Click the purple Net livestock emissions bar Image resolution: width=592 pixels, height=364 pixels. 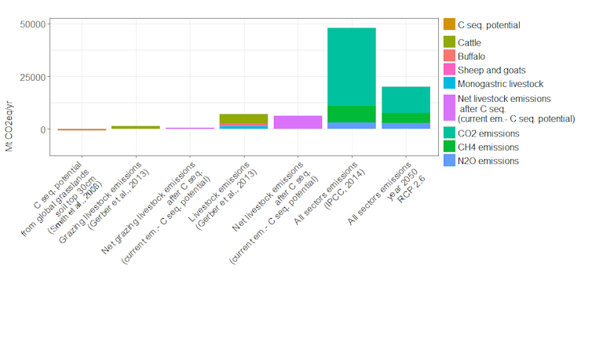click(298, 122)
